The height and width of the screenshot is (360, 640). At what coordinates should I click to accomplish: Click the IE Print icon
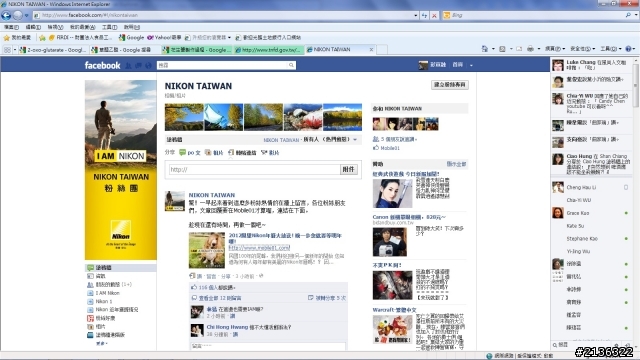tap(530, 49)
